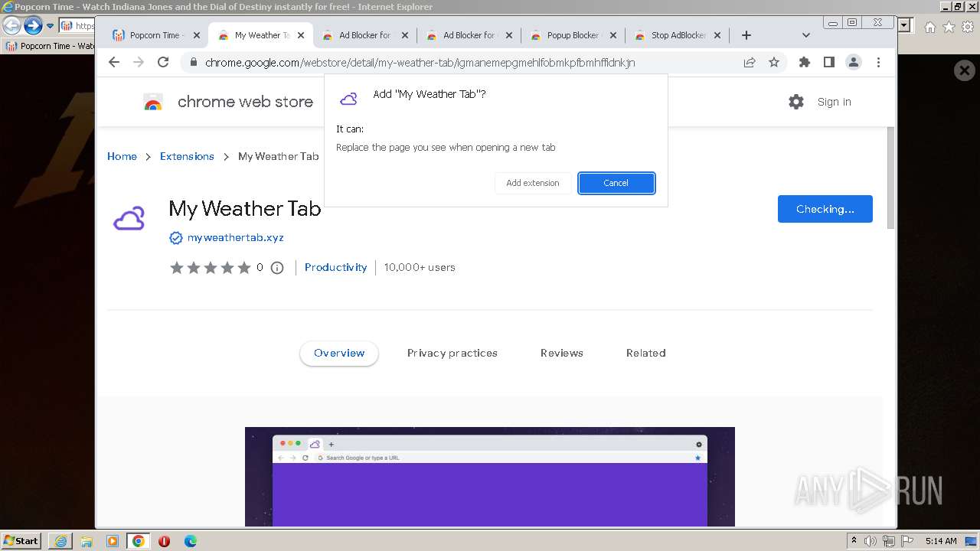Image resolution: width=980 pixels, height=551 pixels.
Task: Open media player taskbar icon
Action: [x=113, y=541]
